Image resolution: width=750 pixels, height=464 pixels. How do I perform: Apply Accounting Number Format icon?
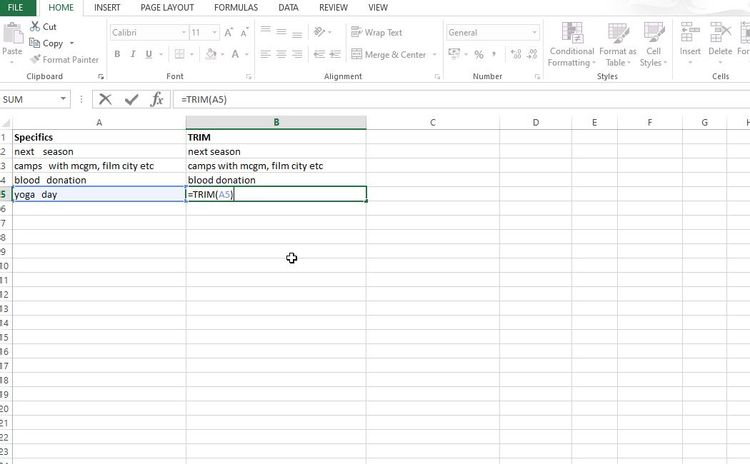coord(454,54)
